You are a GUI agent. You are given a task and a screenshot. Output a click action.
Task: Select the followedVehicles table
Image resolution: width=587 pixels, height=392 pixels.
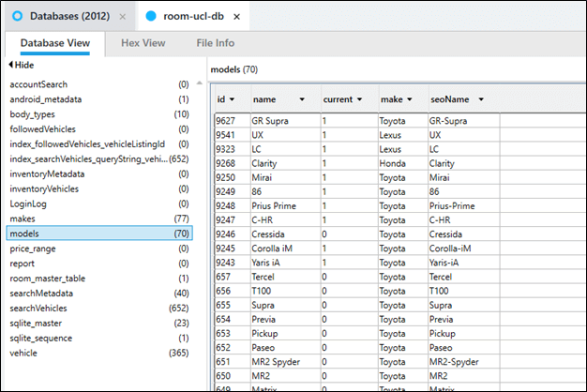(99, 129)
